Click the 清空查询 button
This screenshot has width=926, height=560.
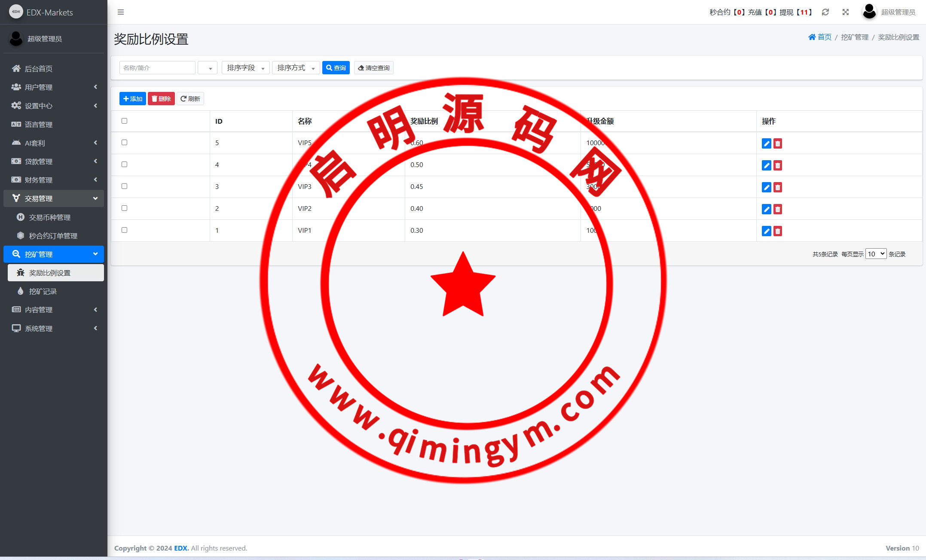tap(373, 68)
